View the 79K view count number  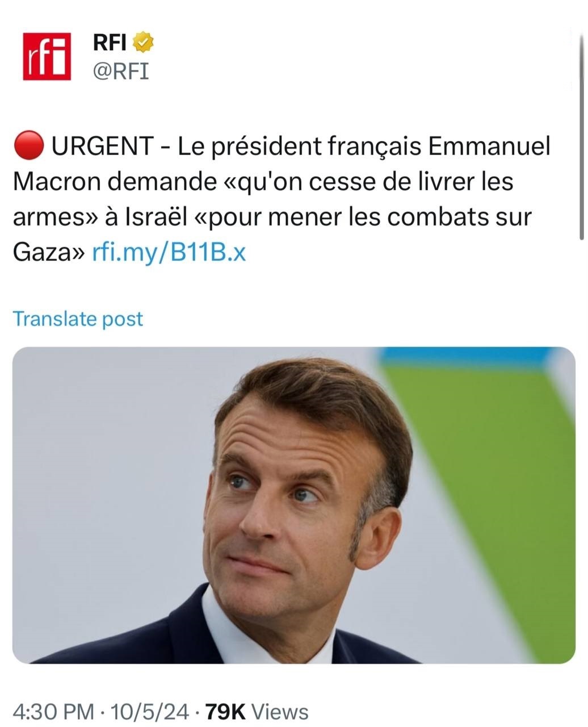point(225,711)
